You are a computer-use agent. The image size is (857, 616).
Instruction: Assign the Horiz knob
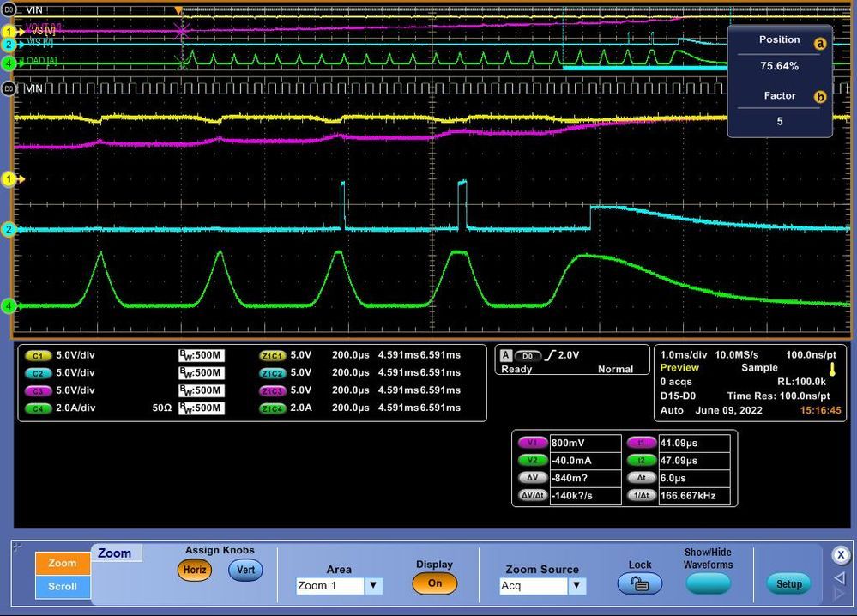[x=195, y=570]
